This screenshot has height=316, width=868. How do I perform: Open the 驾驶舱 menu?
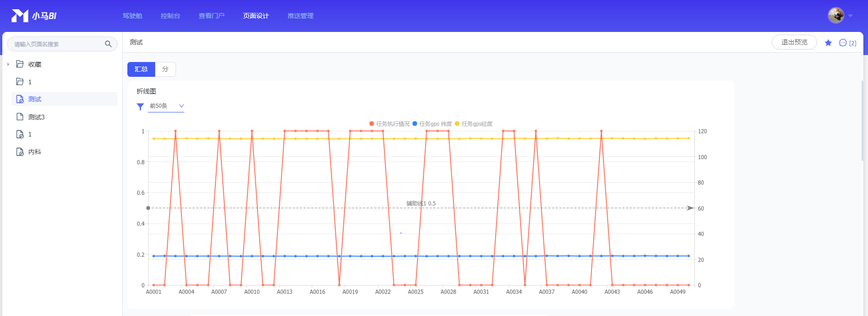pyautogui.click(x=132, y=16)
